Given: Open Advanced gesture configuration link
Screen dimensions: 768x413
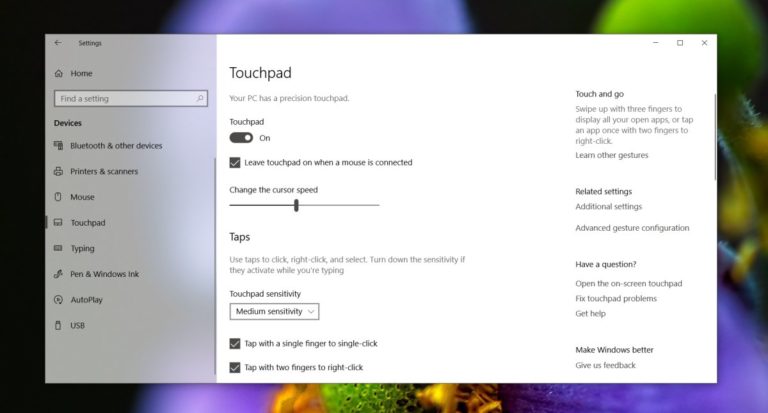Looking at the screenshot, I should click(x=632, y=228).
